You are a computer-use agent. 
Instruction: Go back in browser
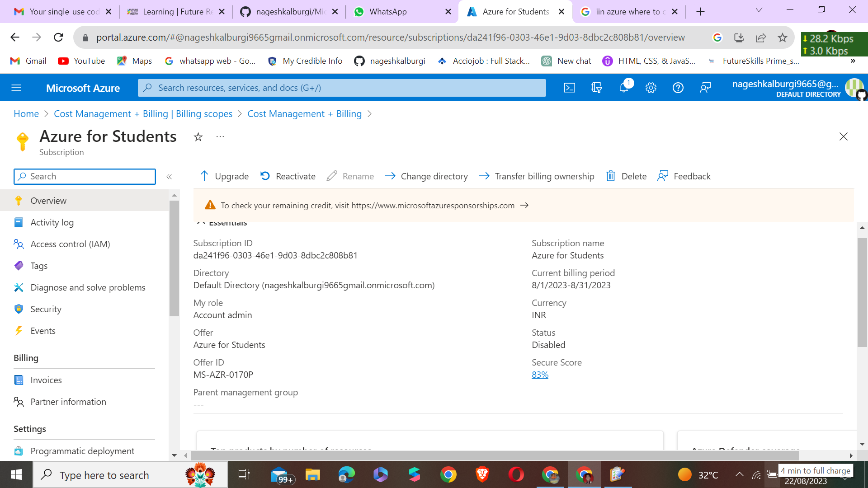(x=15, y=38)
